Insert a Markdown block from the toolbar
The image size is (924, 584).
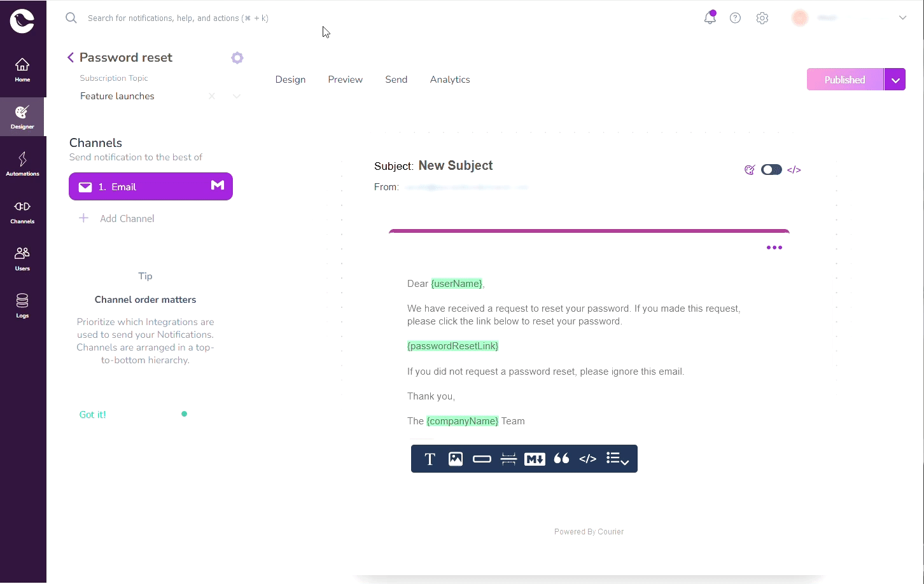click(535, 459)
